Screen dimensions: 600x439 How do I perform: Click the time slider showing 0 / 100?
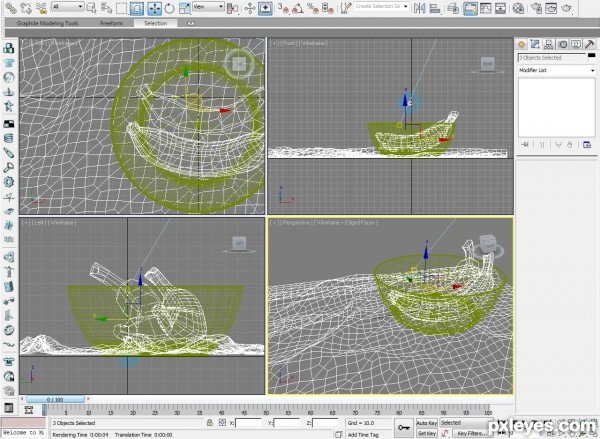55,400
